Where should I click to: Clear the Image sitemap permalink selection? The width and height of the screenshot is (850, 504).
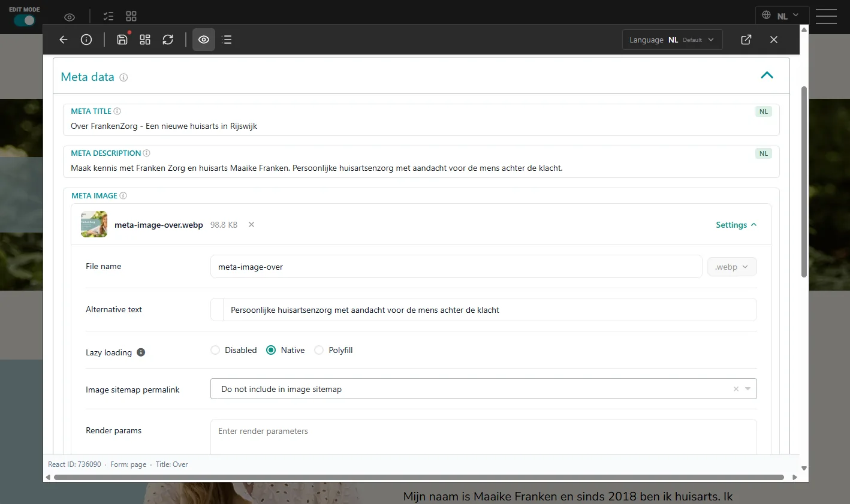(736, 389)
